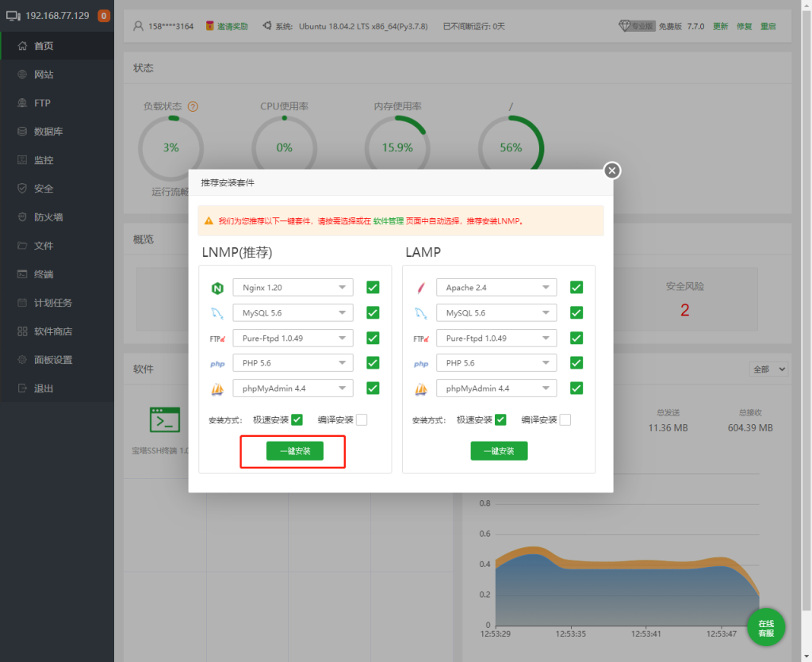Enable 编译安装 checkbox under LNMP
Screen dimensions: 812x662
pos(362,419)
